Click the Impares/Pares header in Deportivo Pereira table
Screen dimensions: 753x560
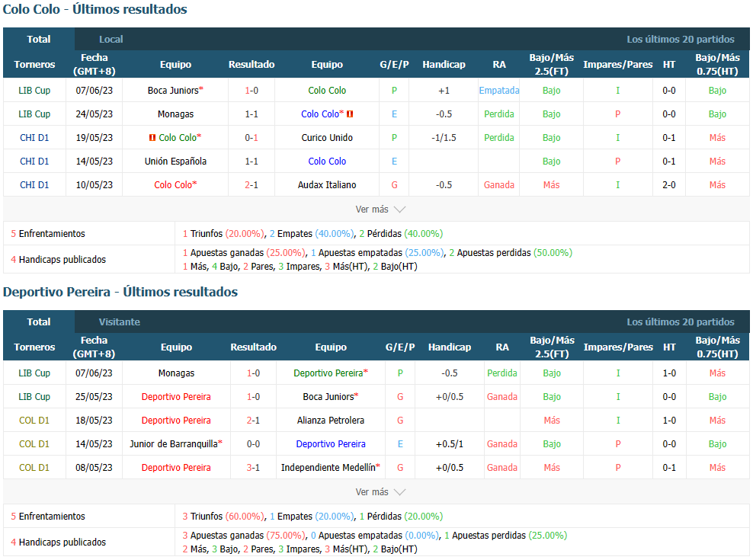(x=618, y=347)
